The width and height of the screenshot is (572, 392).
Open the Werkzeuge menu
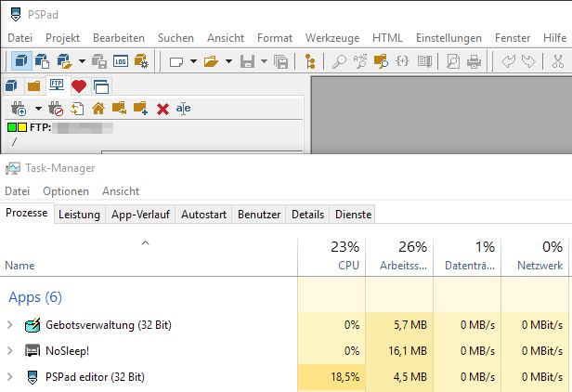point(332,38)
